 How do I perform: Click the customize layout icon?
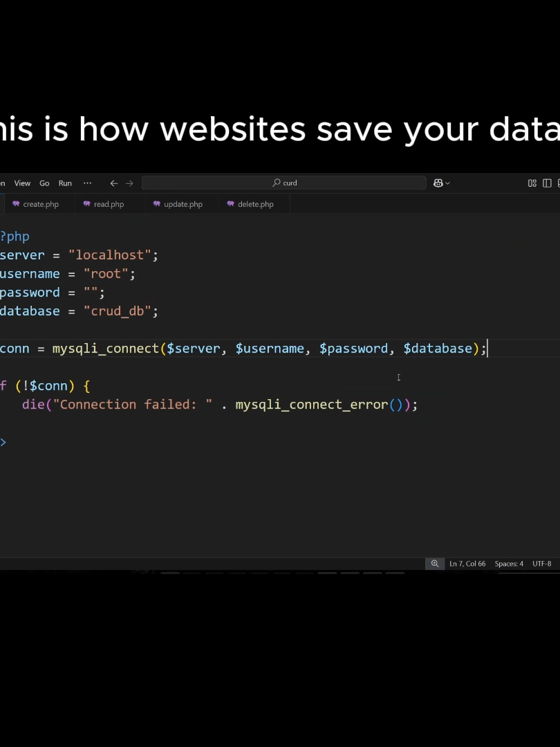click(x=532, y=183)
